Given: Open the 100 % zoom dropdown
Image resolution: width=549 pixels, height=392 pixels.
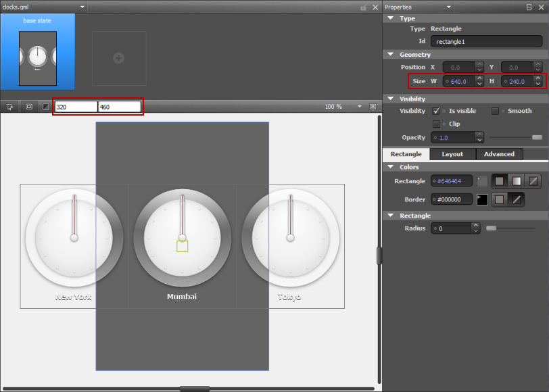Looking at the screenshot, I should click(360, 106).
